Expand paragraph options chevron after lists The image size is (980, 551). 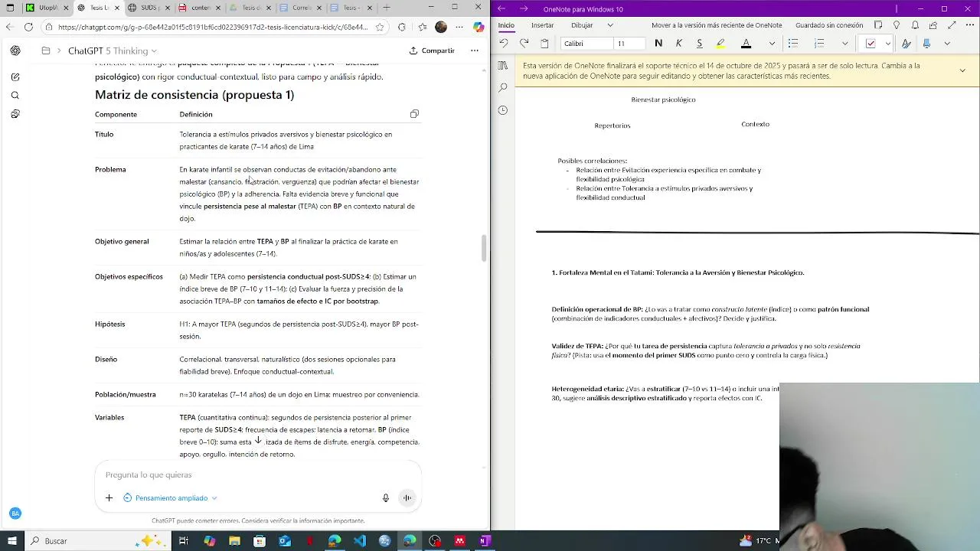pos(844,44)
